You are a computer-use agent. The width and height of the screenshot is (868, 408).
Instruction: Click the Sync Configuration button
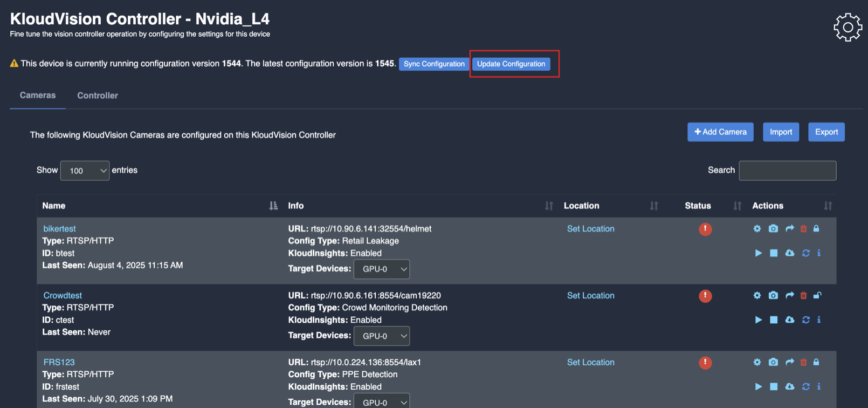click(434, 64)
